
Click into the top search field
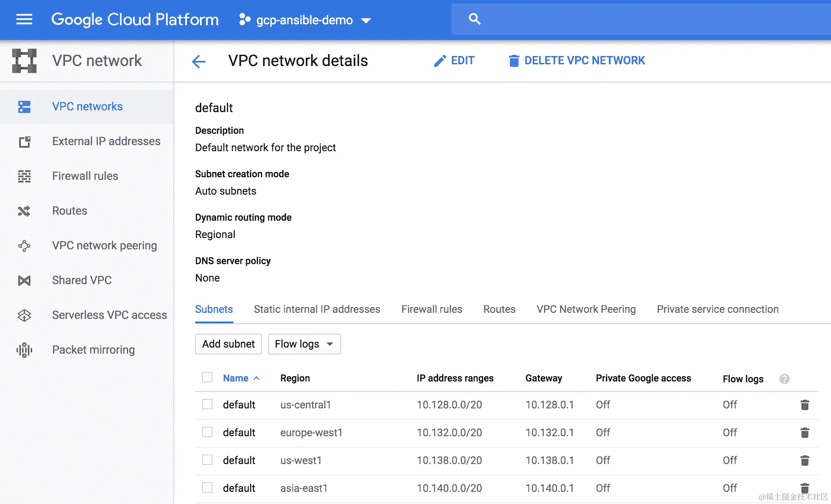point(641,19)
